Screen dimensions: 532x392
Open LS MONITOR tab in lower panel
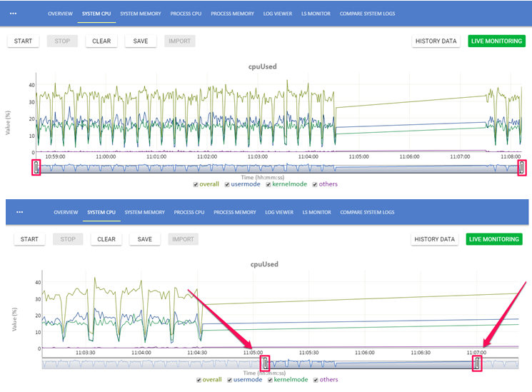[317, 212]
